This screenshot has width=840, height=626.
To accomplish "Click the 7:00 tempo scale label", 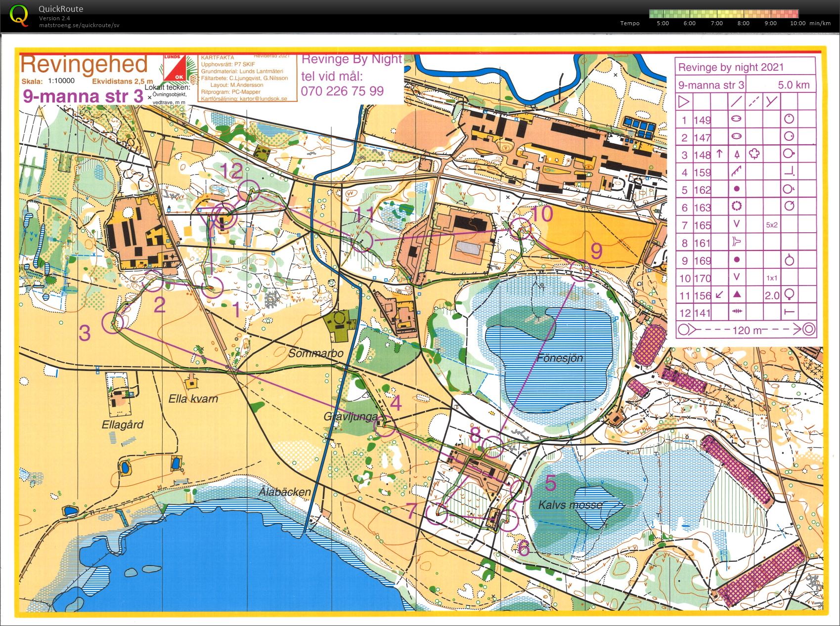I will click(716, 23).
